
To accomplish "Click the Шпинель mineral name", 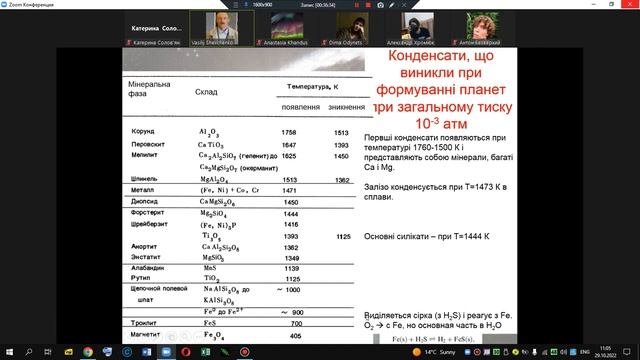I will (144, 179).
